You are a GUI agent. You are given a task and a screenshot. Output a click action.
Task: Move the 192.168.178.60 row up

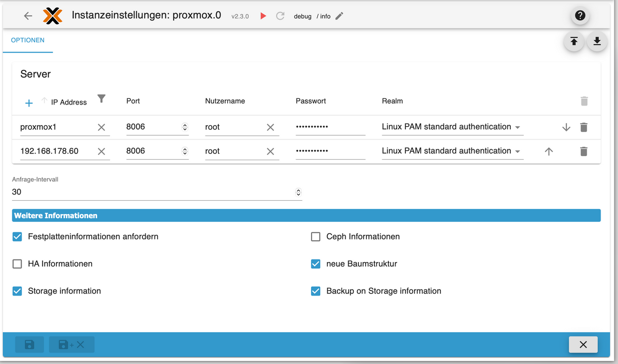[548, 151]
